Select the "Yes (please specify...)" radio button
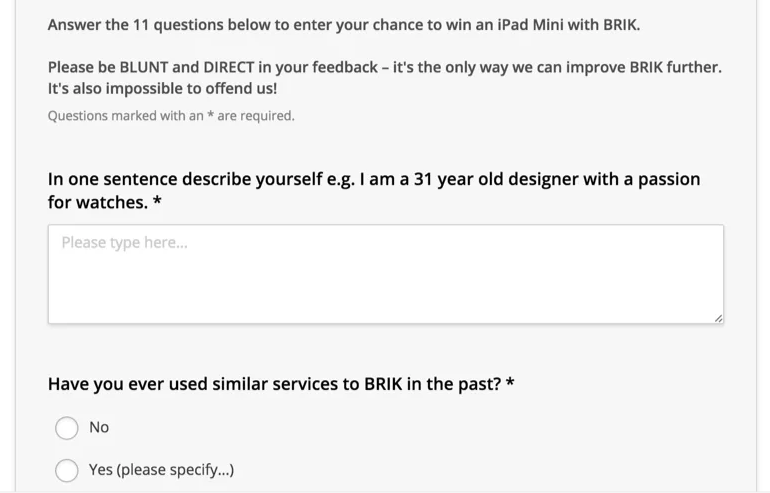This screenshot has height=493, width=770. point(67,470)
